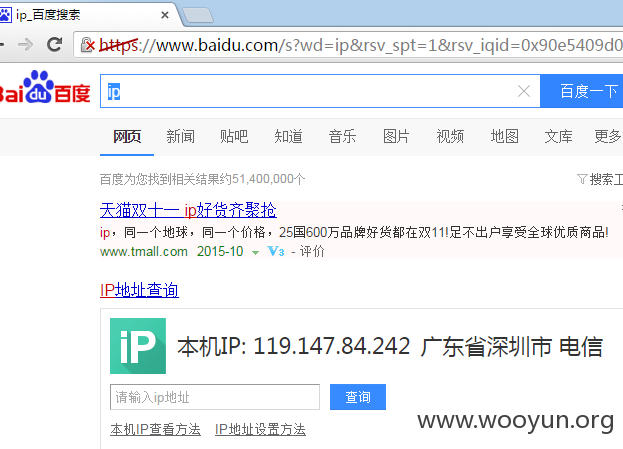This screenshot has width=623, height=449.
Task: Open the 搜索工具 filter
Action: coord(600,179)
